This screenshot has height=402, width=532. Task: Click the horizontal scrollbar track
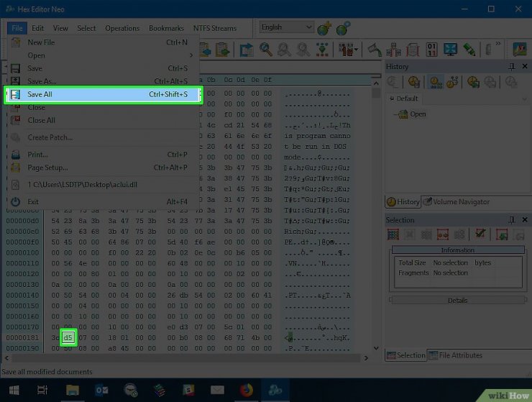point(186,358)
